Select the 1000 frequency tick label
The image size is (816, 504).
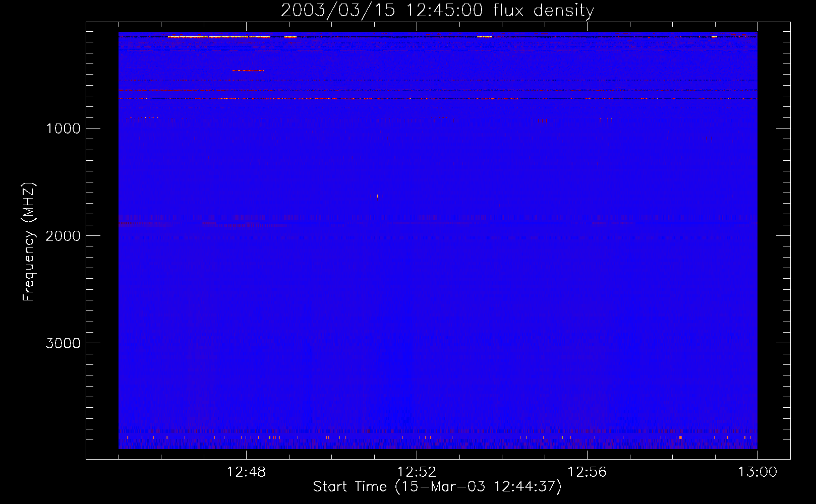point(63,129)
